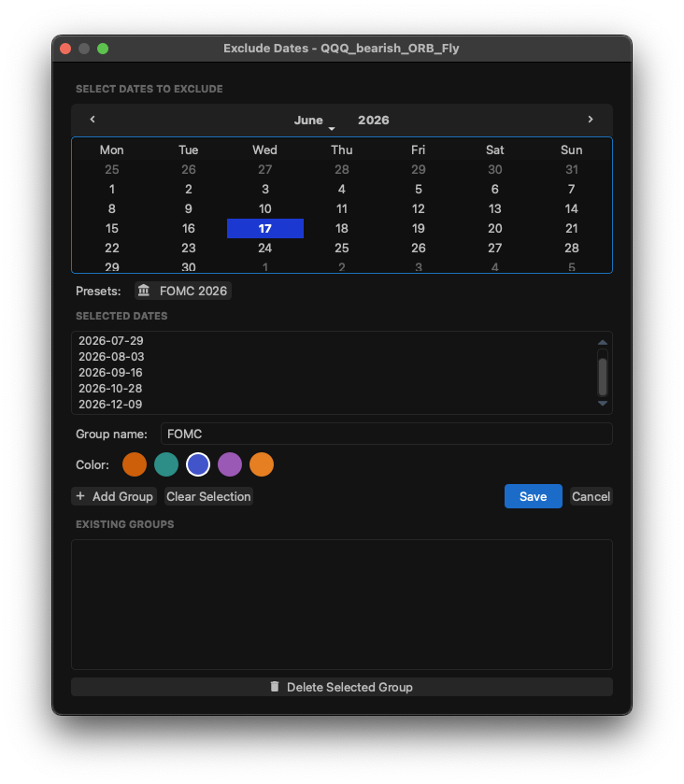Pick June 16 in the calendar

[x=189, y=229]
